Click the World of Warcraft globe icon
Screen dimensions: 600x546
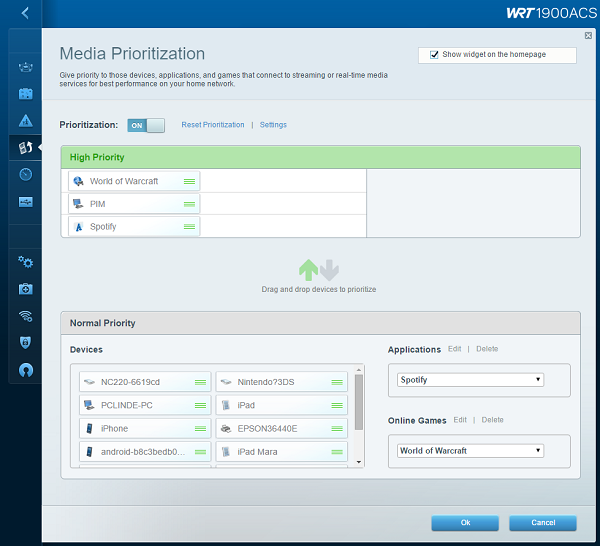click(78, 181)
